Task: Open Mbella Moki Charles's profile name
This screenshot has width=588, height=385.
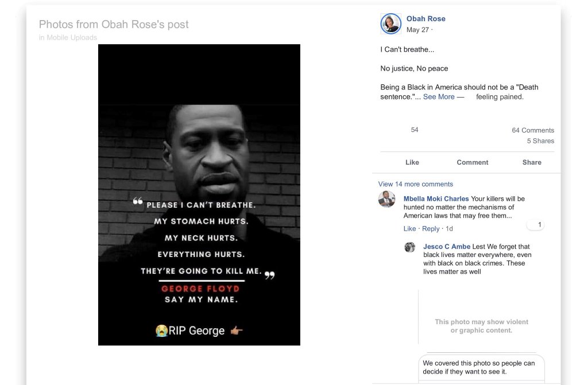Action: click(x=436, y=199)
